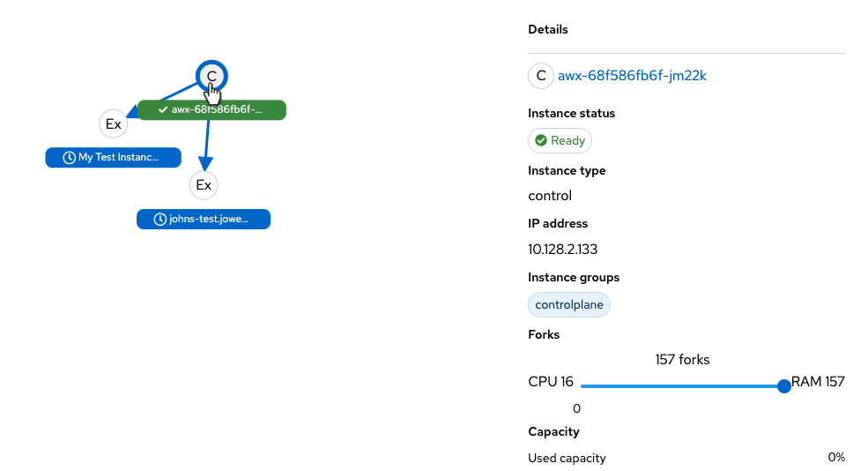Viewport: 868px width, 471px height.
Task: Click the Ready status badge
Action: (560, 140)
